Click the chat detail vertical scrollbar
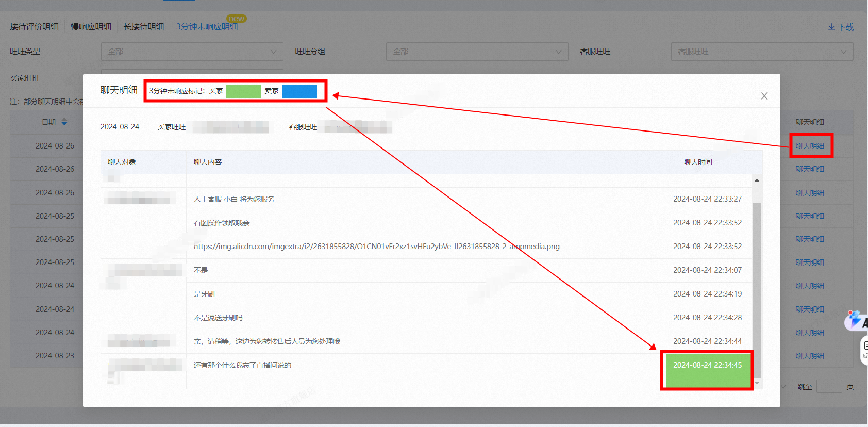The width and height of the screenshot is (868, 427). (x=757, y=289)
